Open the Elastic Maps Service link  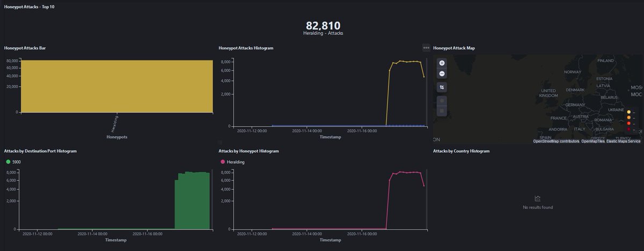coord(624,141)
